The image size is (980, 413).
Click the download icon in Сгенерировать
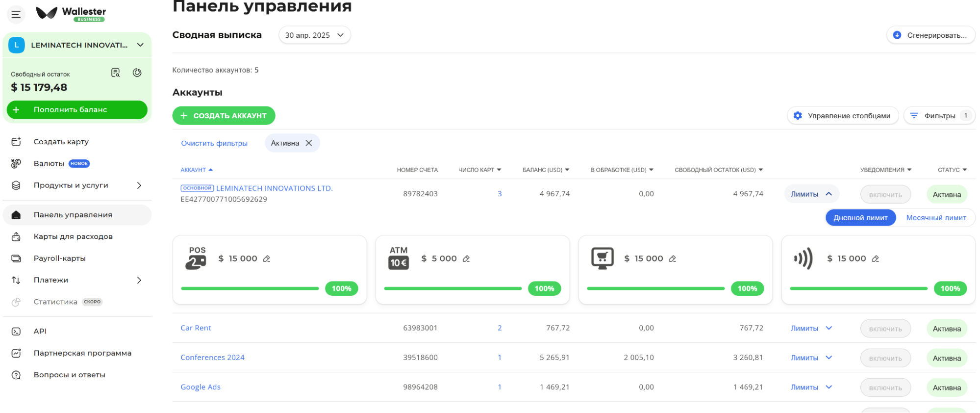(x=897, y=35)
